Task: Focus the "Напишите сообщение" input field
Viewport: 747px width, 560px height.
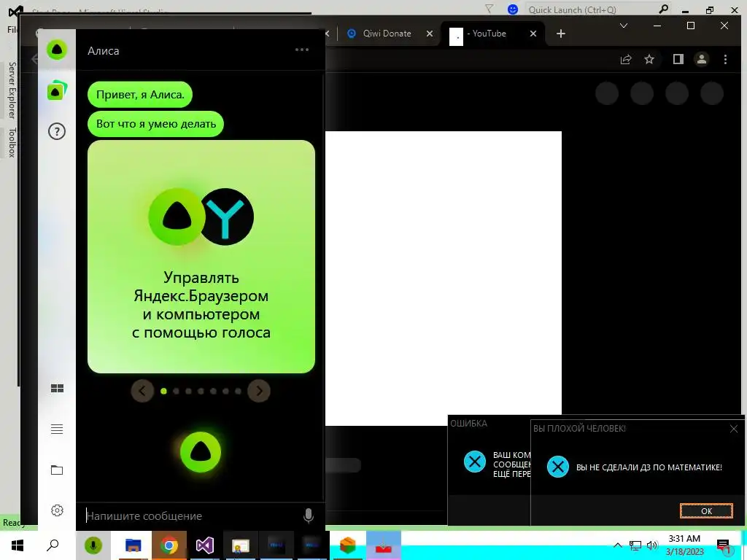Action: coord(190,516)
